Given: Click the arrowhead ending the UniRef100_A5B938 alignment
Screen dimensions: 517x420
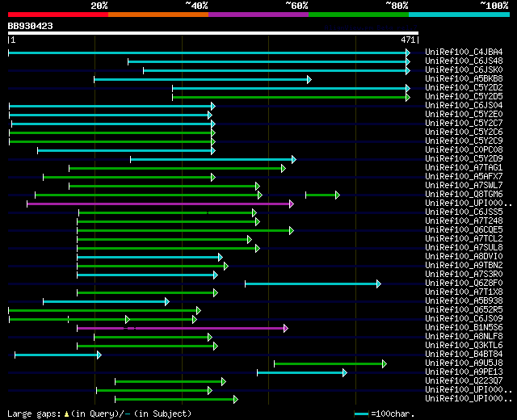Looking at the screenshot, I should pos(167,301).
